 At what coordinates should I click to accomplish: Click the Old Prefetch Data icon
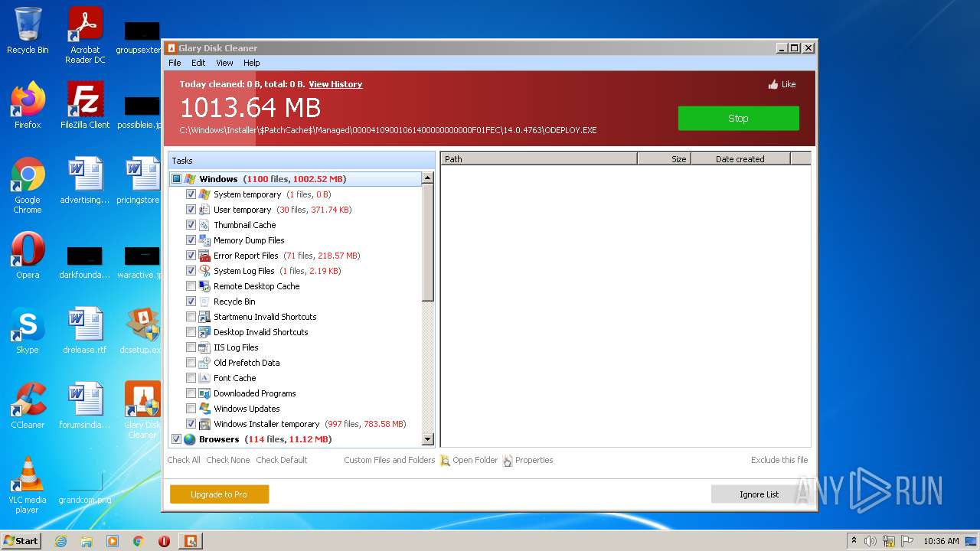click(x=204, y=363)
